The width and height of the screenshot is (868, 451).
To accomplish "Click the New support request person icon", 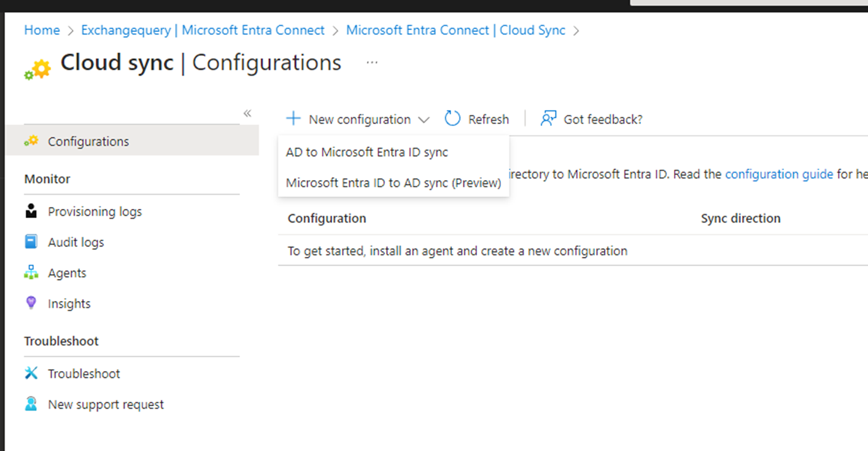I will [x=31, y=404].
